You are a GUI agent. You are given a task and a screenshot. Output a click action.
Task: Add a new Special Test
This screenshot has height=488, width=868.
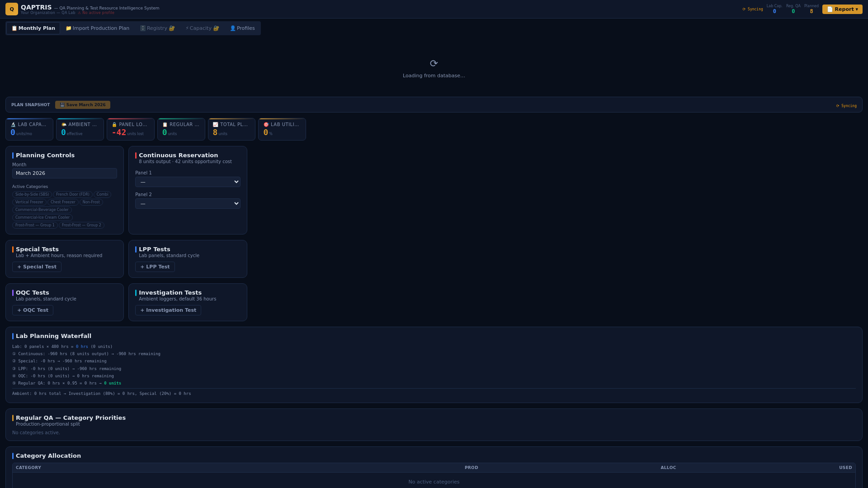tap(37, 267)
